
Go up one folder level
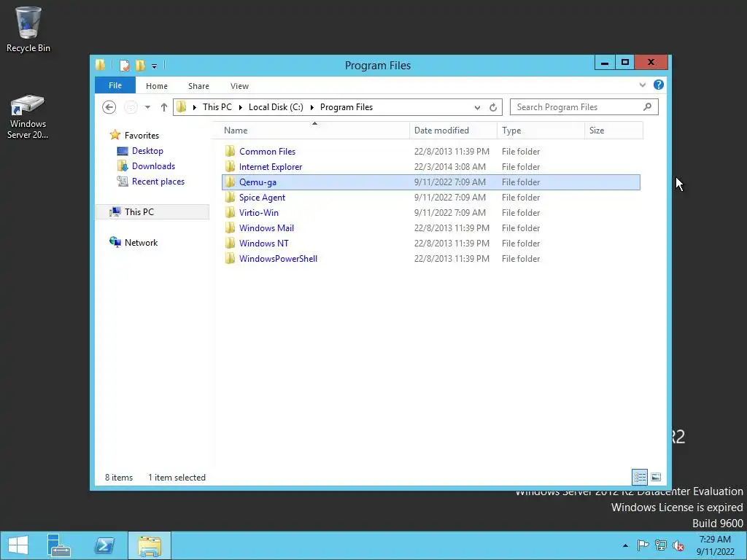pos(164,107)
